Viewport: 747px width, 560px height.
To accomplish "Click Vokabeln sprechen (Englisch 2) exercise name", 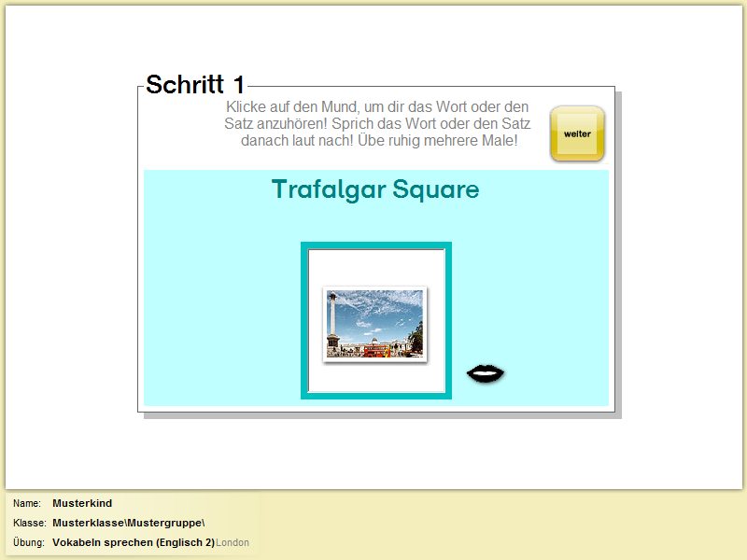I will pyautogui.click(x=134, y=542).
